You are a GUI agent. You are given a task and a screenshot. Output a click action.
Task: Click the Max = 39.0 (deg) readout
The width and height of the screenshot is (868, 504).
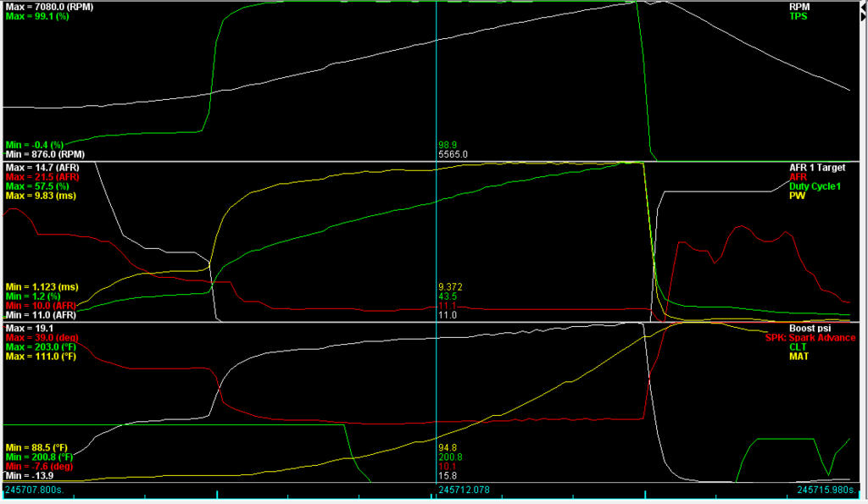[42, 337]
